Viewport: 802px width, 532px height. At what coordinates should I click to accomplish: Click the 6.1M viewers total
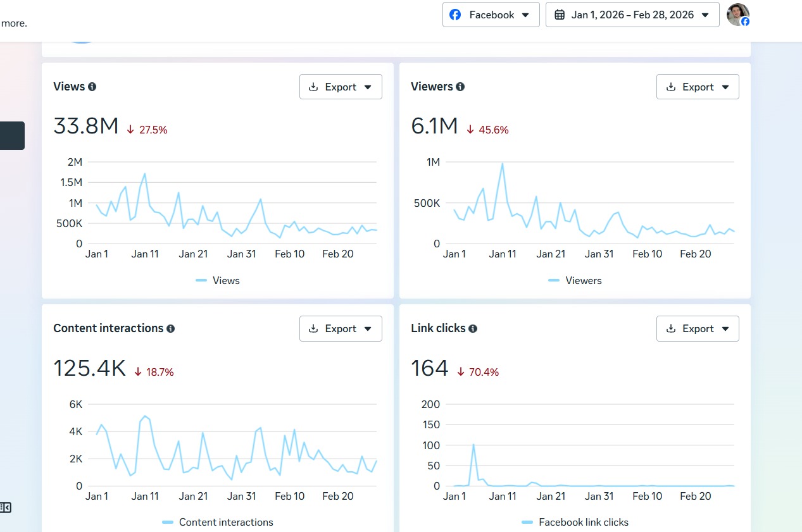[434, 126]
